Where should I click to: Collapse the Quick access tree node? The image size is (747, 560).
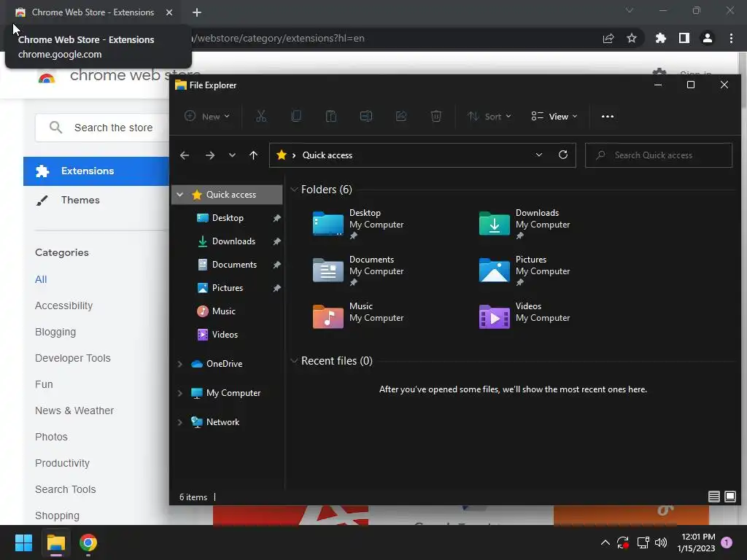(x=180, y=194)
